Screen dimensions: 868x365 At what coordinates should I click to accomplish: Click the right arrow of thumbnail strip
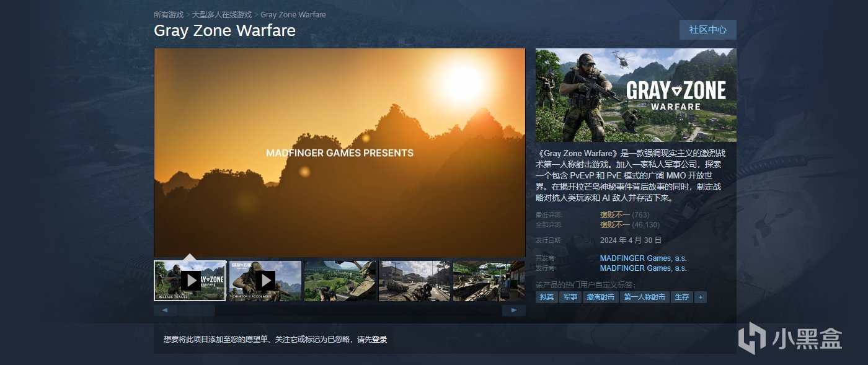click(x=514, y=310)
